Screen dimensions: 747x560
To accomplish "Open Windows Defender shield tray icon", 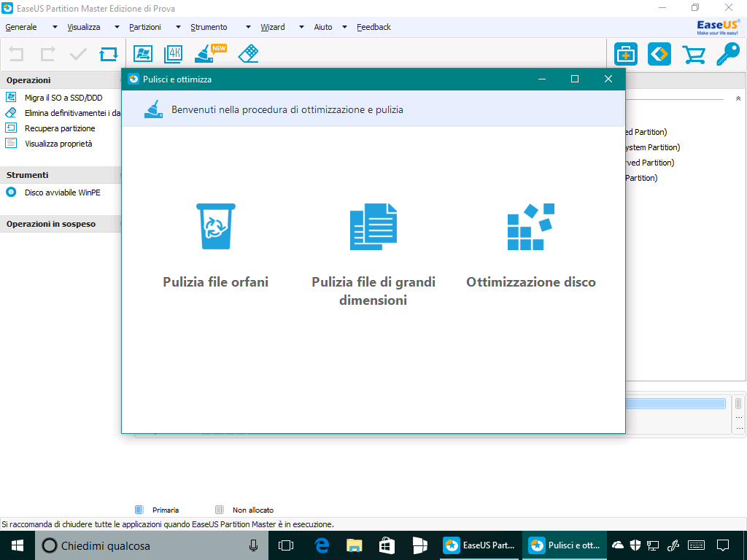I will 635,545.
